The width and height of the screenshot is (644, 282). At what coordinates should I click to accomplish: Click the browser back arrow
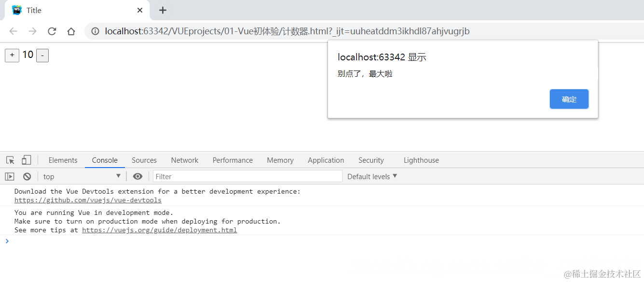pyautogui.click(x=13, y=31)
